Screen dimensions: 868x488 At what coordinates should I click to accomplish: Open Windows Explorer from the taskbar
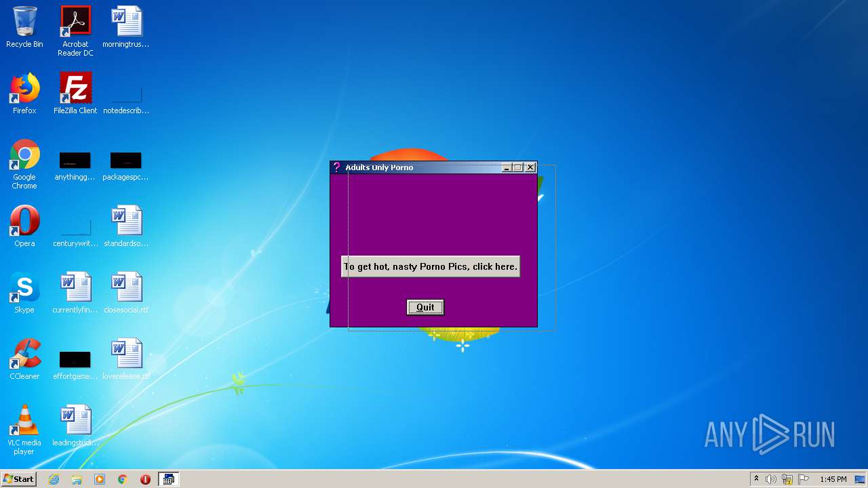(x=77, y=479)
